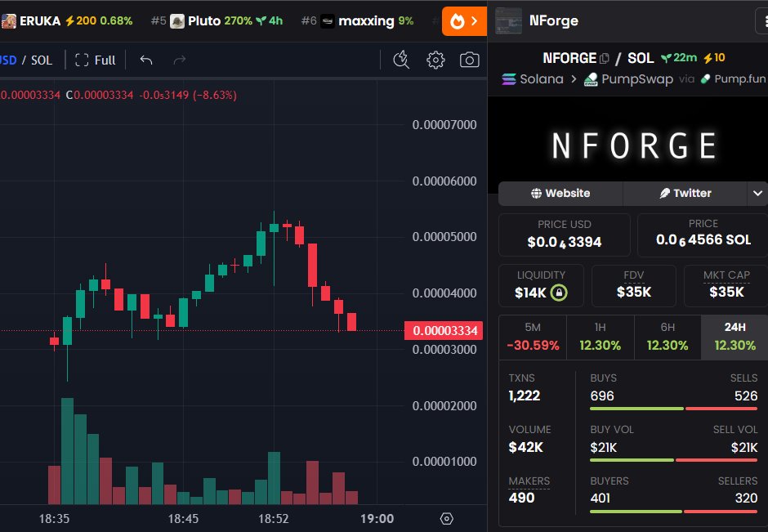This screenshot has width=768, height=532.
Task: Switch chart to Full screen
Action: point(96,60)
